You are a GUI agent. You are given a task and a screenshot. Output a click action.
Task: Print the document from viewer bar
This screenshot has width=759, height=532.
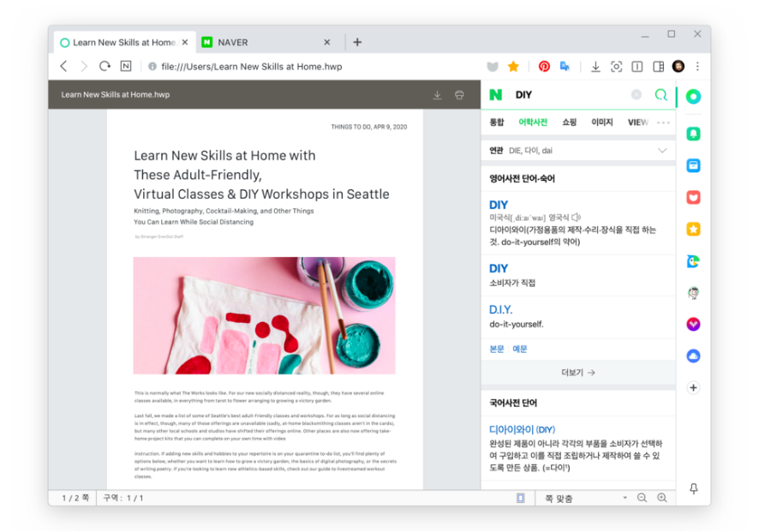click(x=459, y=95)
